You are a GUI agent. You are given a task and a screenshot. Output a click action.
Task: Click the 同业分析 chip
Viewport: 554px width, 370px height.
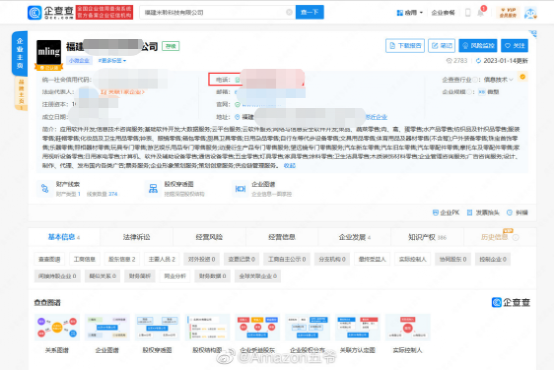[175, 276]
